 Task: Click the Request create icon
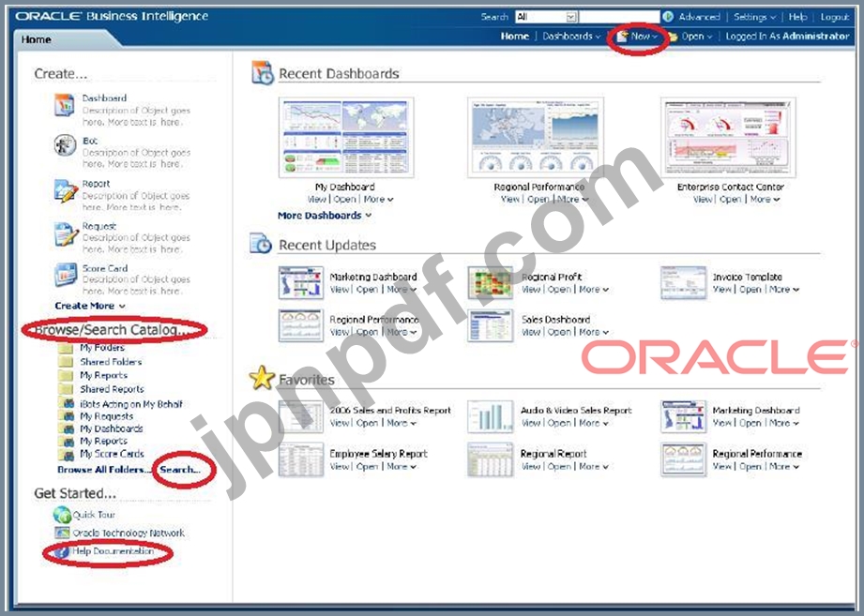[x=65, y=233]
